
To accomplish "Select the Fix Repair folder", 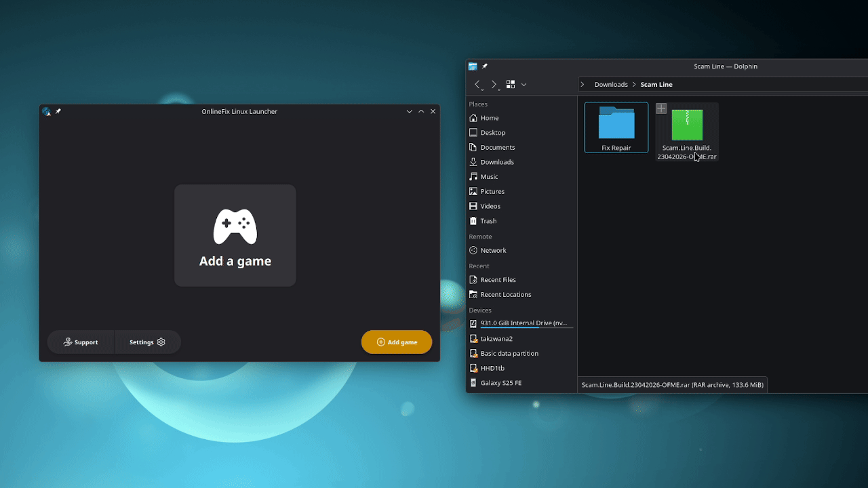I will pyautogui.click(x=616, y=127).
